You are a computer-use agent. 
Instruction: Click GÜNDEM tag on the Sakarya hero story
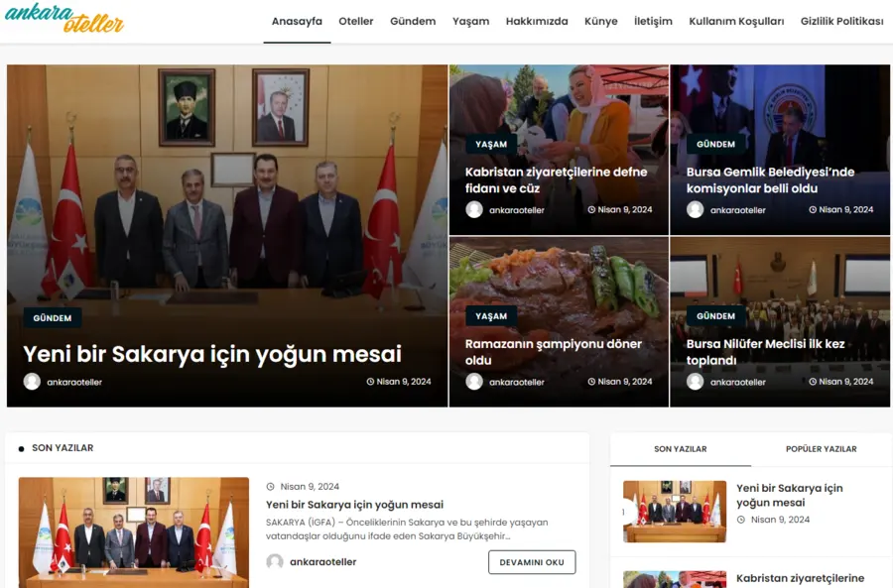click(53, 318)
